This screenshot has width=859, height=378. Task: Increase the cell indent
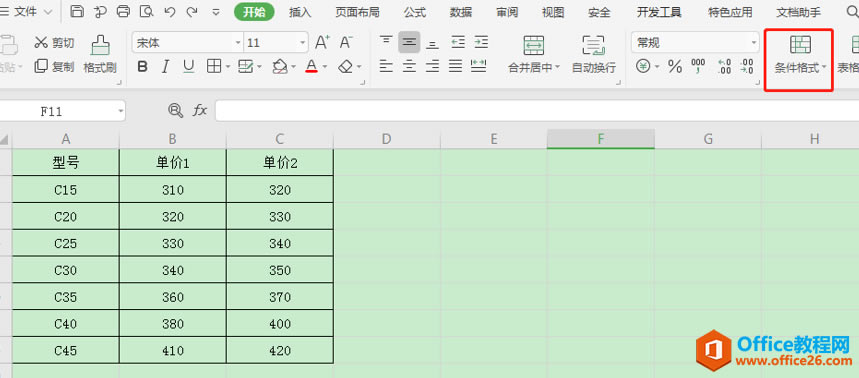[481, 42]
